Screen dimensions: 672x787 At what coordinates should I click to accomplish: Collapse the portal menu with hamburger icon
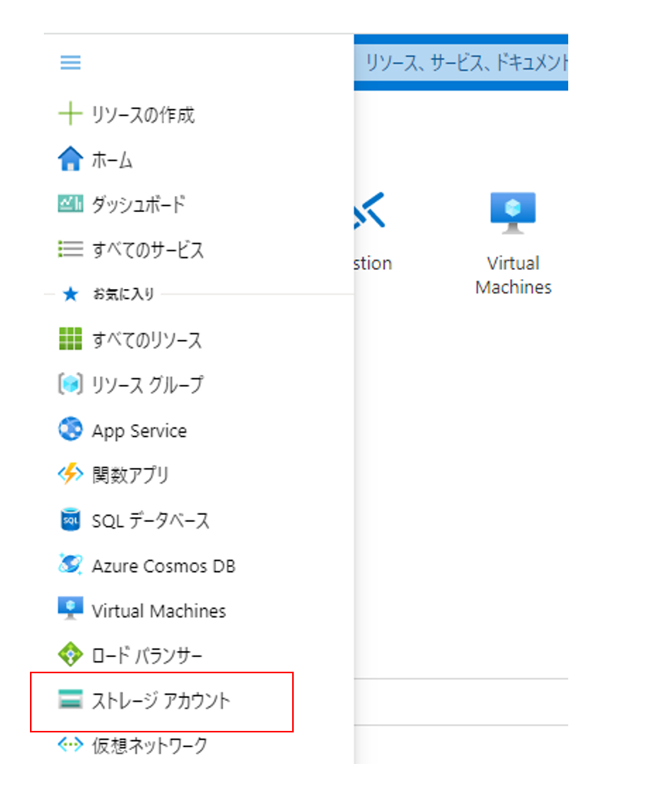[x=70, y=63]
